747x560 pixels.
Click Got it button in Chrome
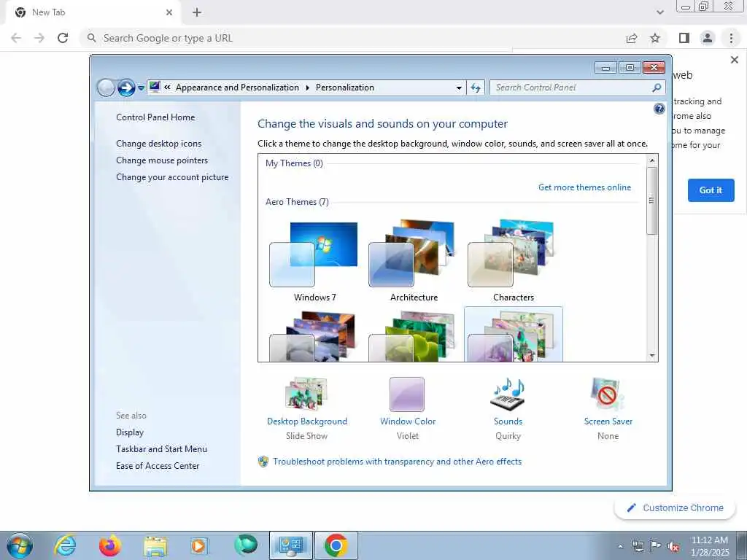[711, 190]
